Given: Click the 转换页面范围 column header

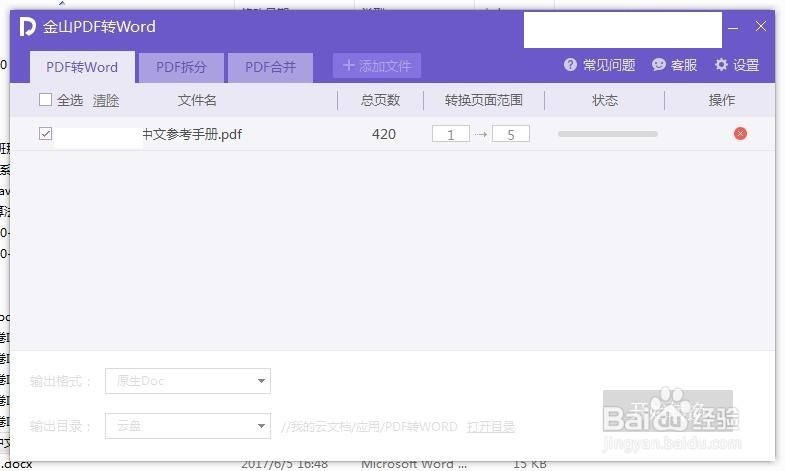Looking at the screenshot, I should click(x=484, y=100).
